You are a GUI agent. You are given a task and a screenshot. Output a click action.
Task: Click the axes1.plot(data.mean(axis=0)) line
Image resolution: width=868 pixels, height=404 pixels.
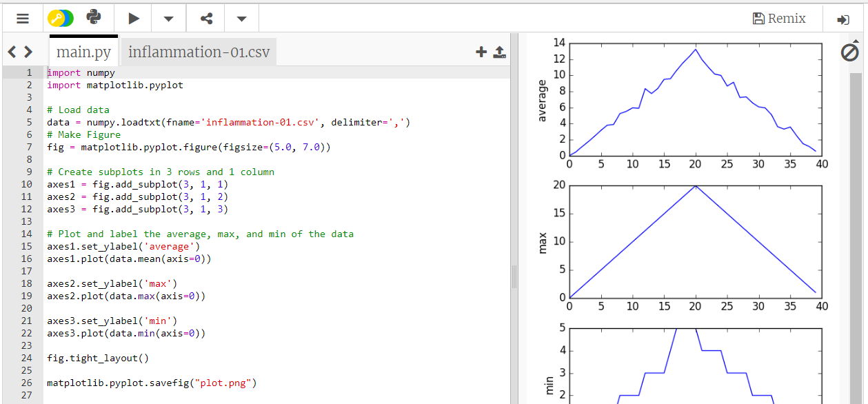(129, 259)
